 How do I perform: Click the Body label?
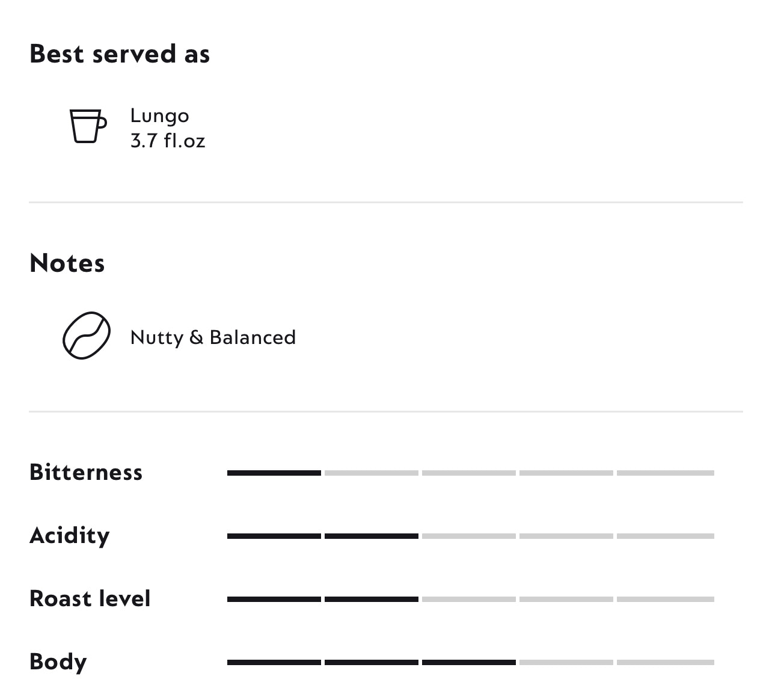[x=58, y=662]
